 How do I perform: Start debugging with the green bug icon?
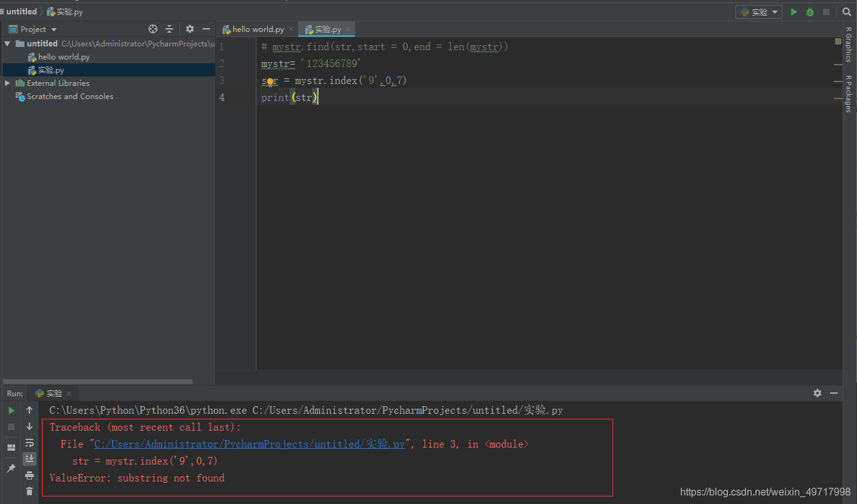click(x=810, y=12)
